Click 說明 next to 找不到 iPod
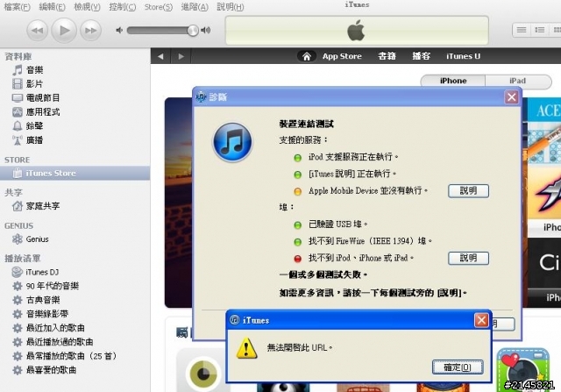This screenshot has height=392, width=561. tap(468, 258)
